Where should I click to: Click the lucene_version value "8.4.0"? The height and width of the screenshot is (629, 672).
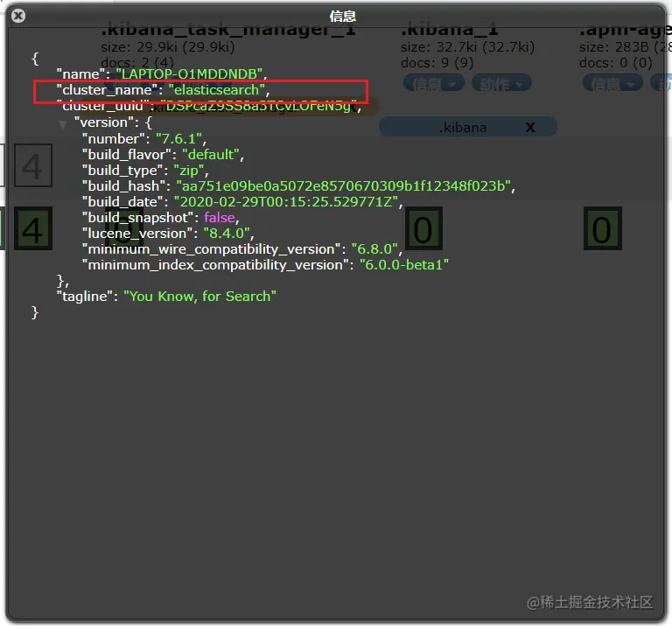pos(227,234)
